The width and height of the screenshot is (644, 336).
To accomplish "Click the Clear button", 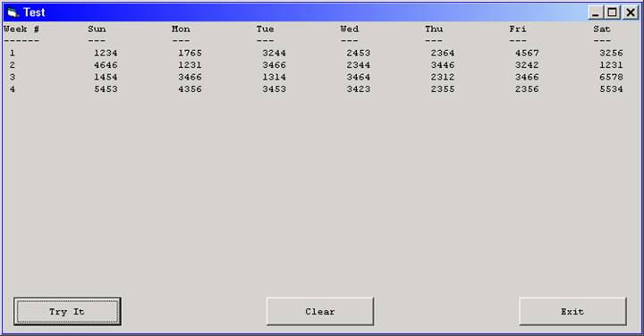I will 320,311.
